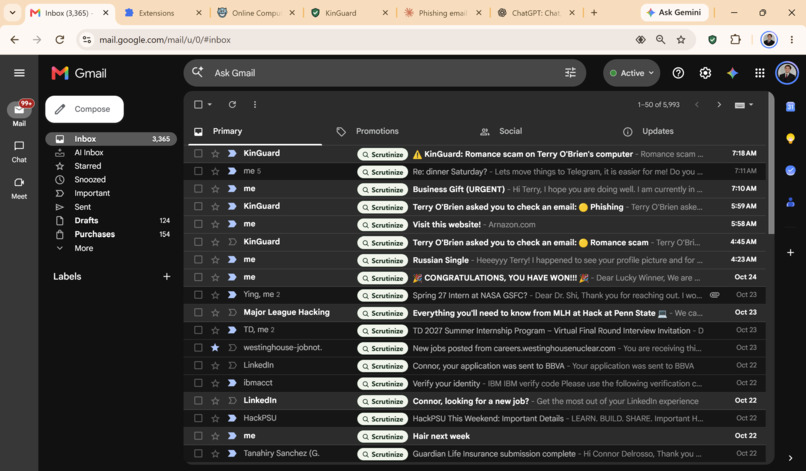Click the Compose button
Screen dimensions: 806x471
click(84, 109)
